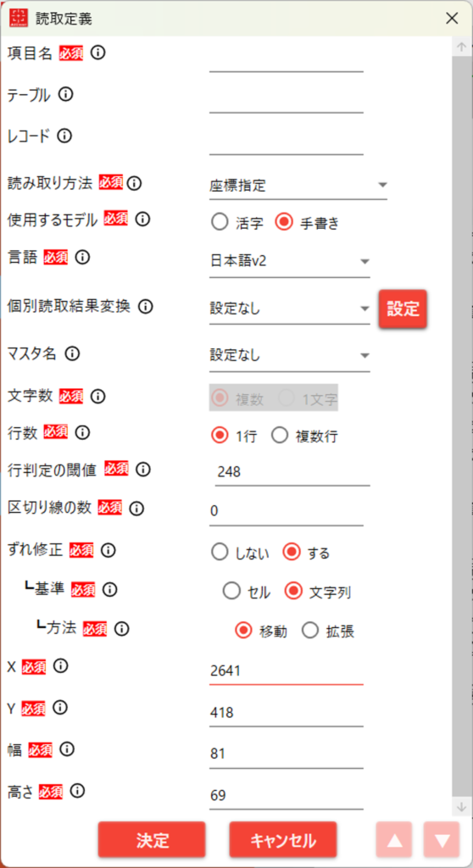The image size is (473, 868).
Task: Click the info icon next to ずれ修正
Action: coord(108,550)
